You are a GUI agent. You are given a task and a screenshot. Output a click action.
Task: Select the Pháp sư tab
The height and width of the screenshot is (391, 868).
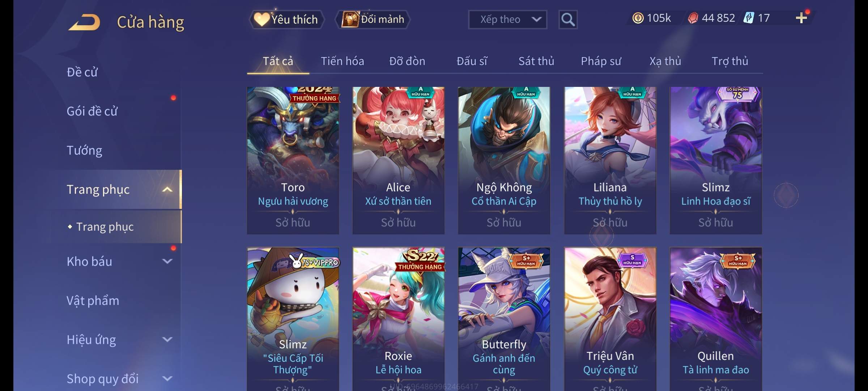601,61
